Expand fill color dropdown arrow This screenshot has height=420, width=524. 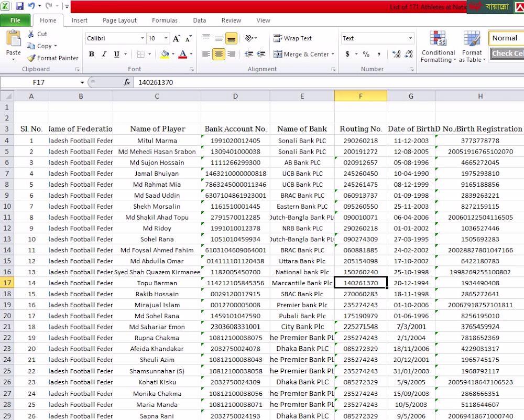(x=173, y=54)
